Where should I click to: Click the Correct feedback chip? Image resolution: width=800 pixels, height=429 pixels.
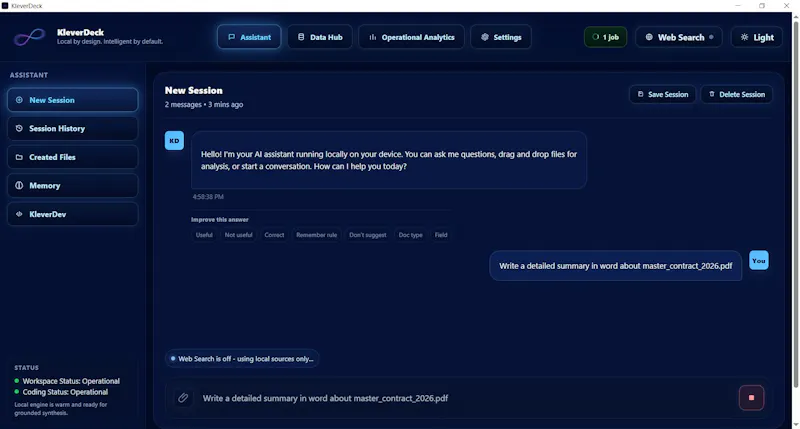tap(274, 235)
